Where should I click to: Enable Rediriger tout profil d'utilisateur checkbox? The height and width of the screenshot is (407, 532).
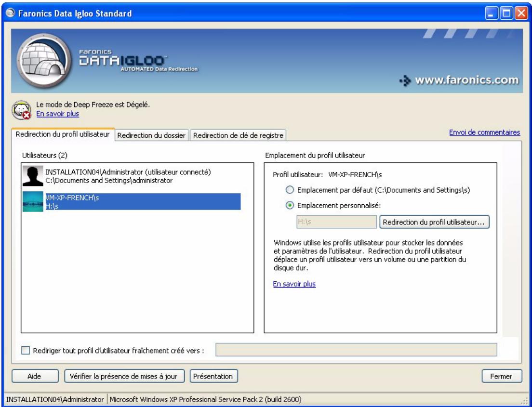pos(26,350)
